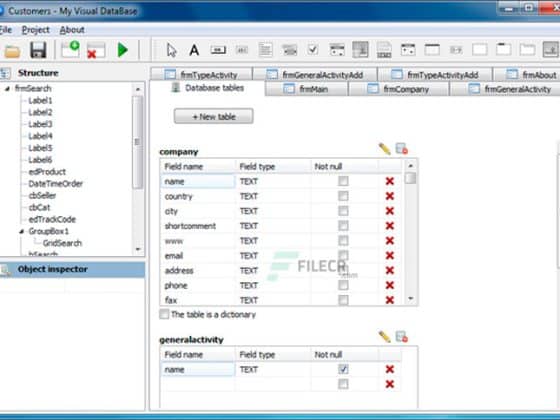
Task: Select the last toolbar component on the right
Action: click(x=551, y=50)
